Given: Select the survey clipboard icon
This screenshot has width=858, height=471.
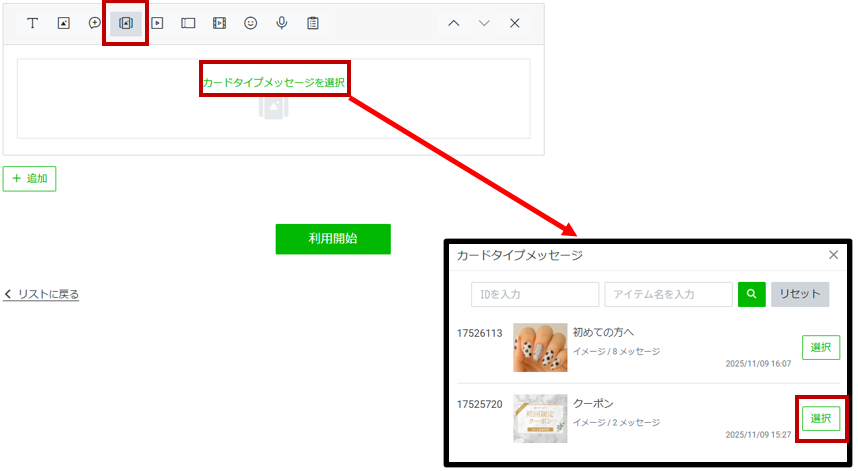Looking at the screenshot, I should [x=313, y=23].
